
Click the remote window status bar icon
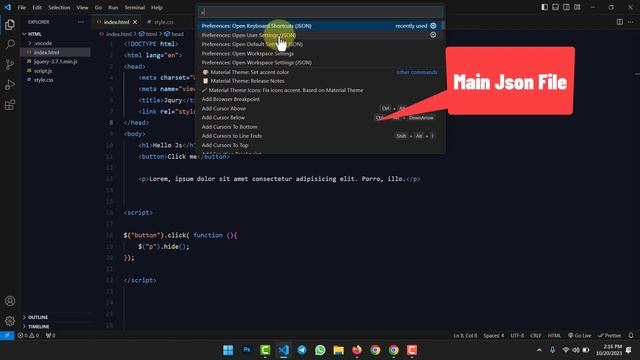tap(7, 336)
